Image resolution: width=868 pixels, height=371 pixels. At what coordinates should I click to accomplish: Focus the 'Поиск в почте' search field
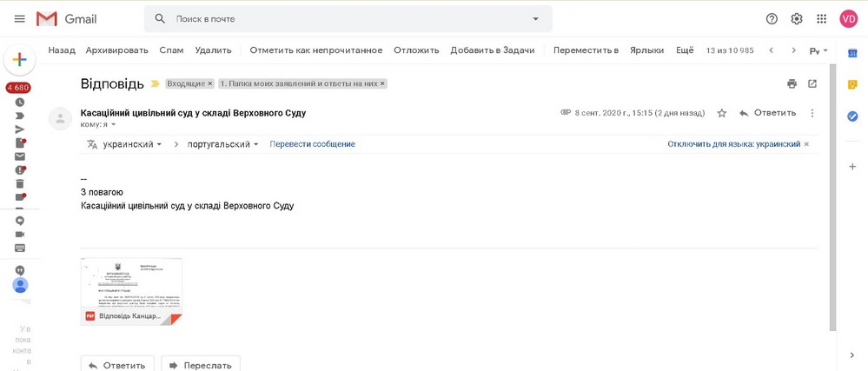[x=348, y=19]
